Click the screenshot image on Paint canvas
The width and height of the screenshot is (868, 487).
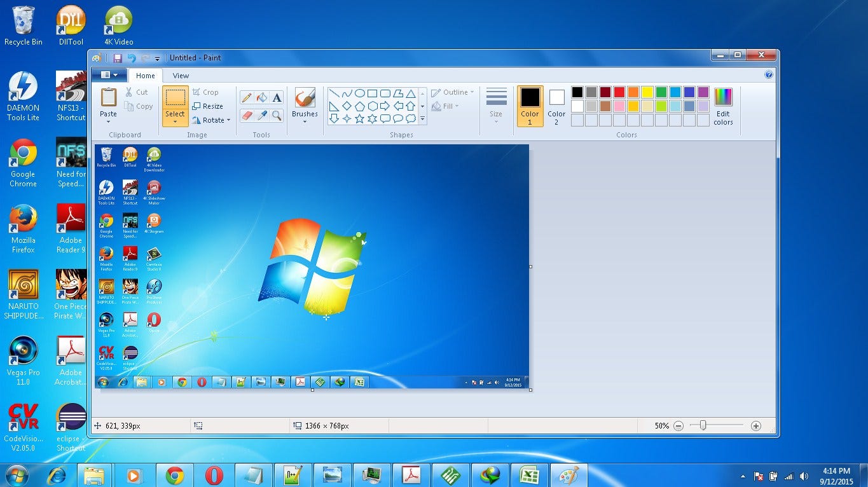point(312,266)
